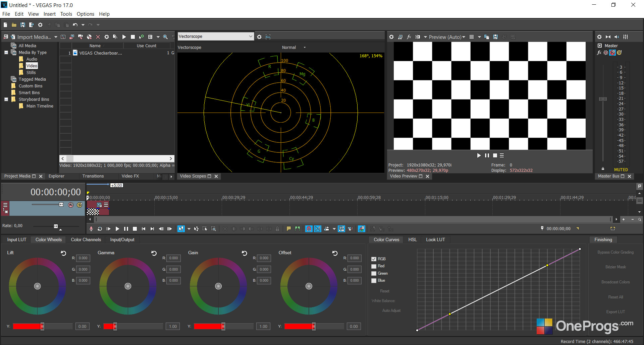Open the Tools menu
The height and width of the screenshot is (345, 644).
click(66, 14)
